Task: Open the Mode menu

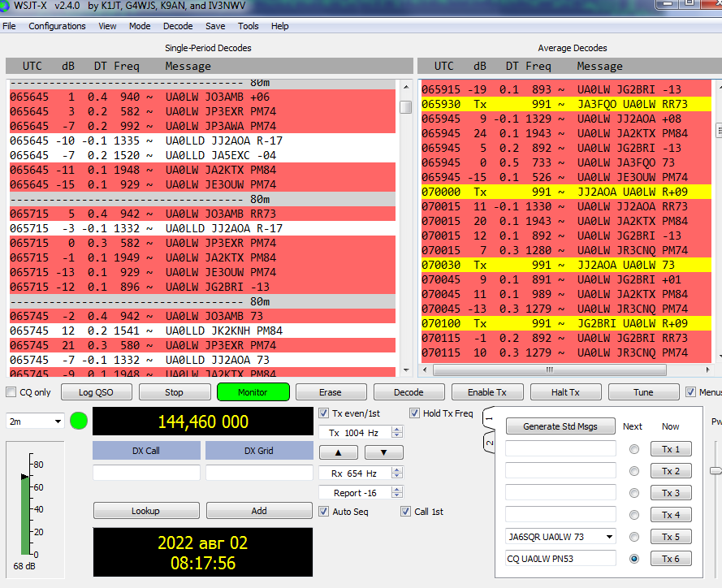Action: pos(140,26)
